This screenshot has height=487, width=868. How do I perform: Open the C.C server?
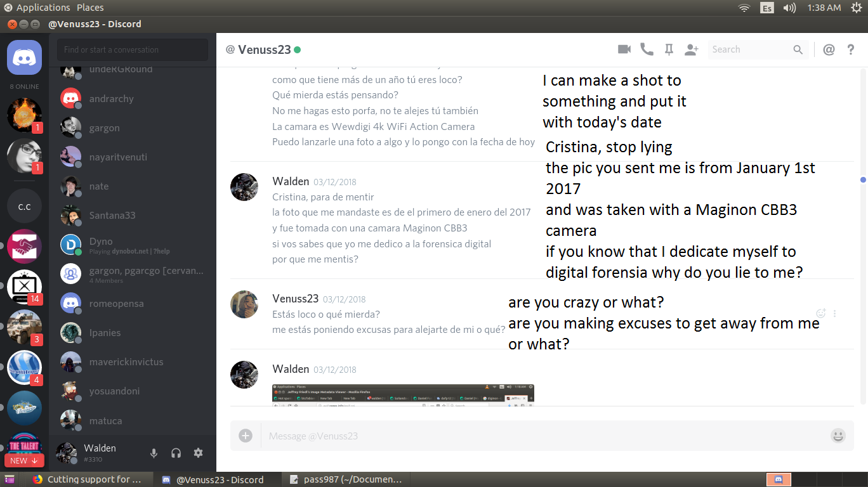(x=24, y=207)
